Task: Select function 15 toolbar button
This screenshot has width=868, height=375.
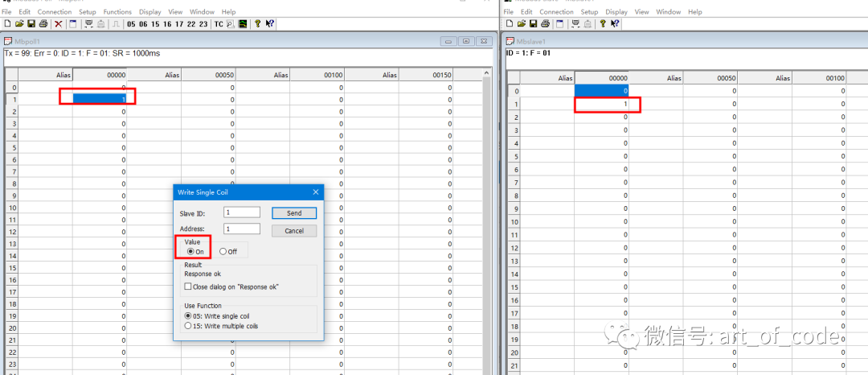Action: coord(155,24)
